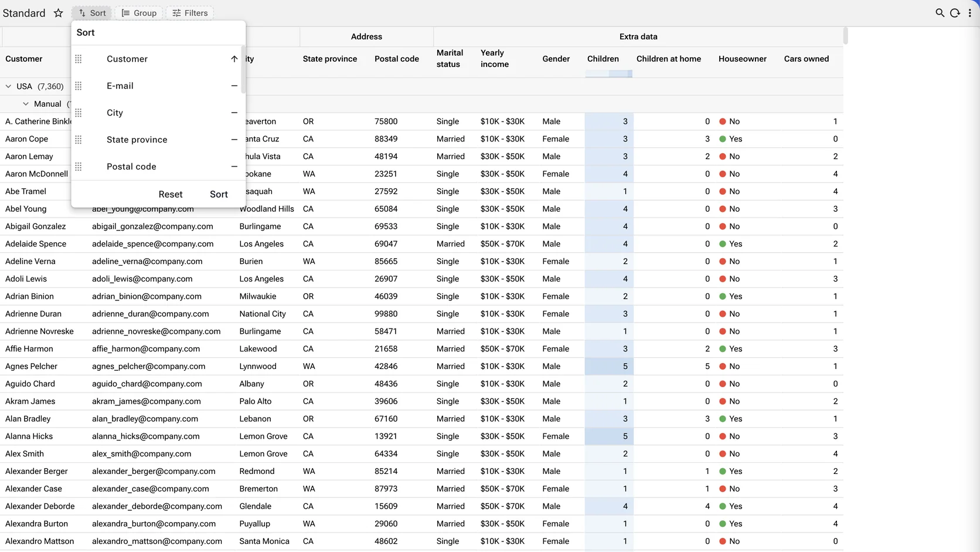Select Alexander Deborde customer cell
Screen dimensions: 980x552
[x=40, y=506]
